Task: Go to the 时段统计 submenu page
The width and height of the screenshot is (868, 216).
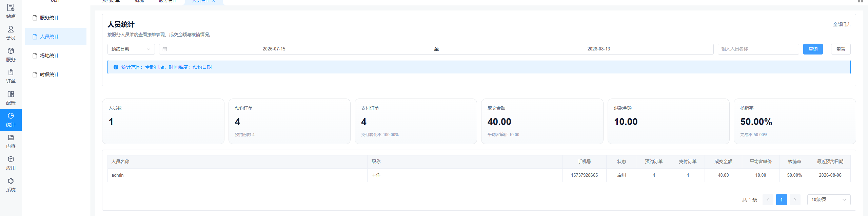Action: coord(56,74)
